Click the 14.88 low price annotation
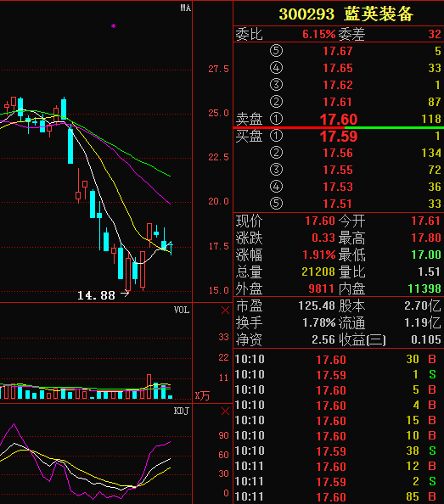 pos(96,295)
